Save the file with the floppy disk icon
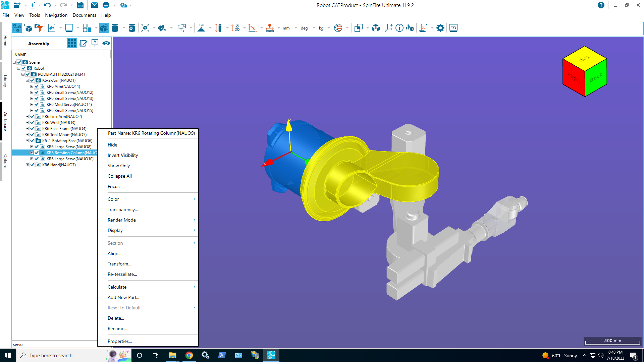The height and width of the screenshot is (362, 644). [x=80, y=5]
